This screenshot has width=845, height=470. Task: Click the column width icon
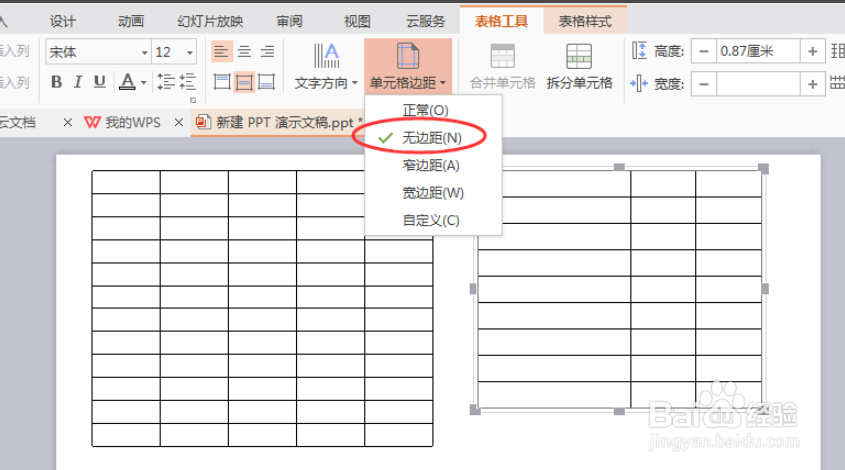639,84
